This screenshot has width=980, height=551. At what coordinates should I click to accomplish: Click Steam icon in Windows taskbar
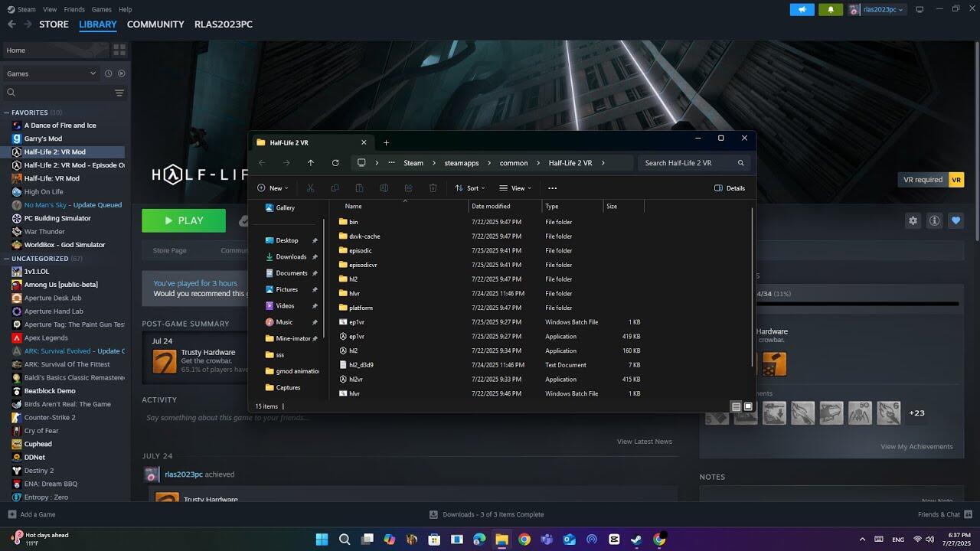[x=636, y=540]
